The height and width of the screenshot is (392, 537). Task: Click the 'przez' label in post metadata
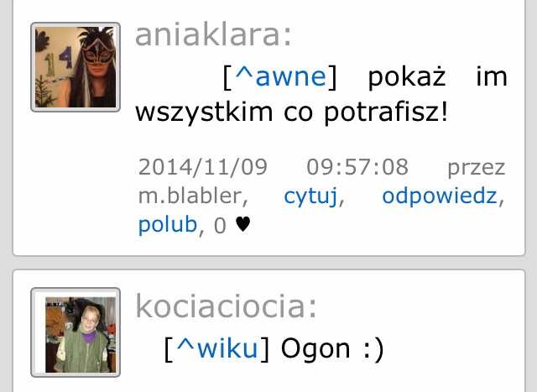(477, 168)
